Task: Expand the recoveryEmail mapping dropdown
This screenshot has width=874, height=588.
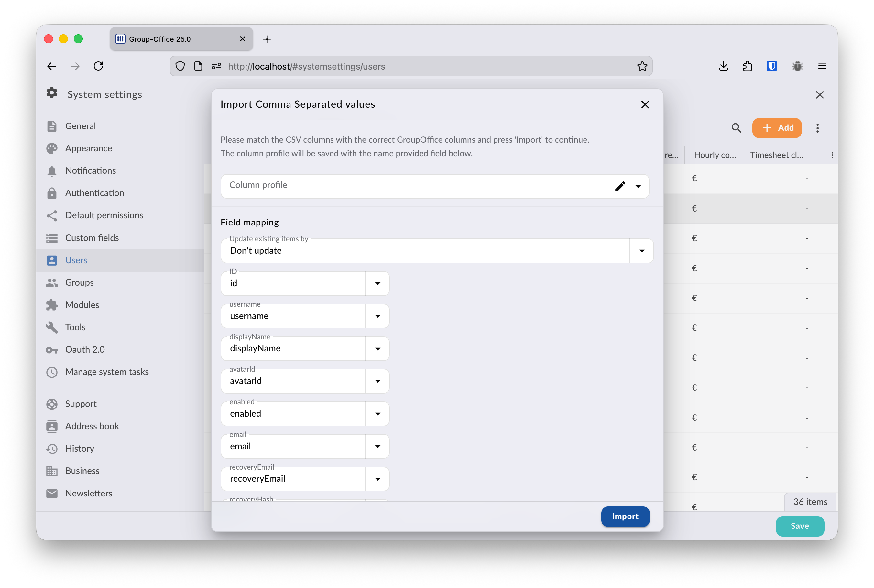Action: pyautogui.click(x=377, y=479)
